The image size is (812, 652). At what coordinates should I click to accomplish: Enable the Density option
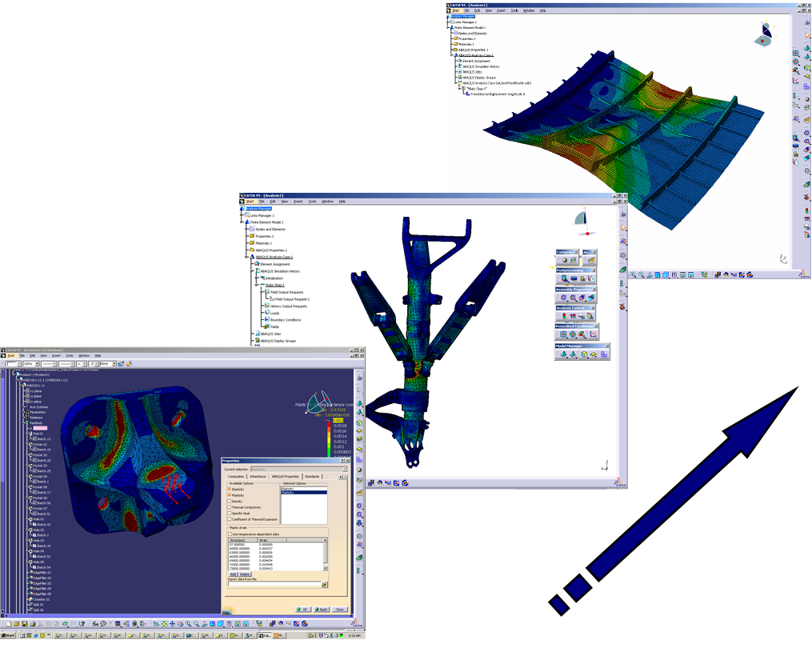[230, 502]
